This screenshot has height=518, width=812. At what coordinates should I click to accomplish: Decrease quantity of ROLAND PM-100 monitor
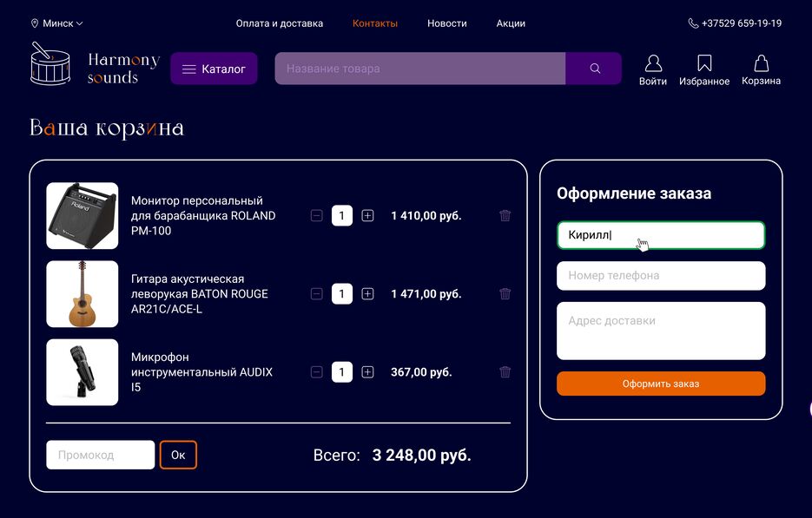[316, 216]
